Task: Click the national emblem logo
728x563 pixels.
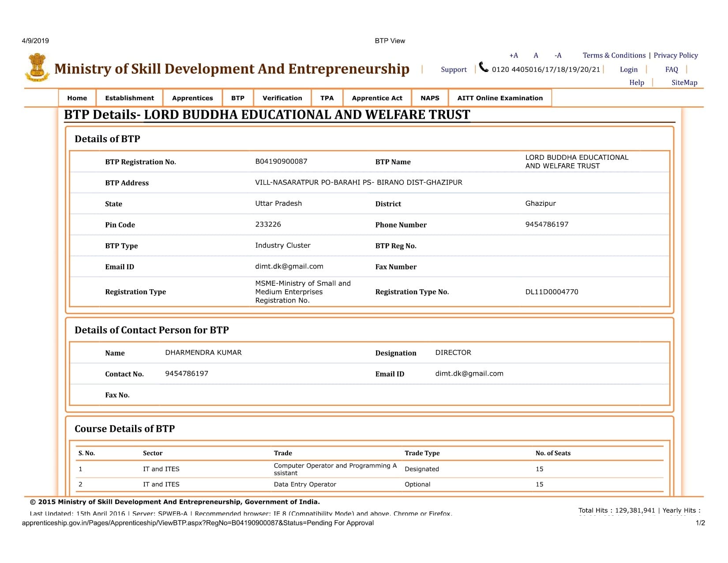Action: 37,68
